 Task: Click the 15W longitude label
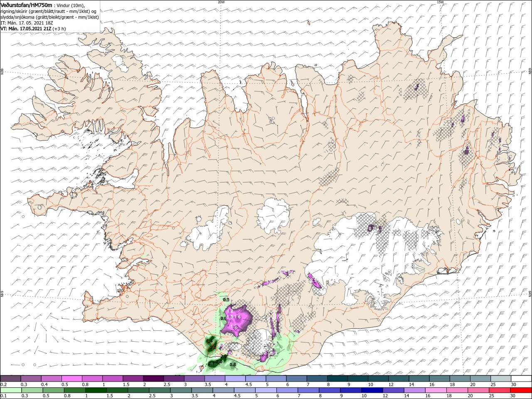[440, 2]
